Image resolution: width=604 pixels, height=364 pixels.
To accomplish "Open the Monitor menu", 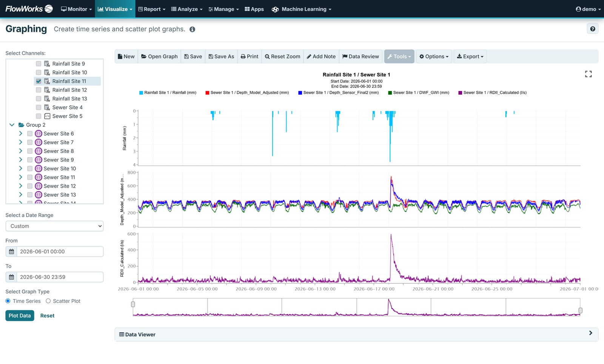I will [x=76, y=9].
